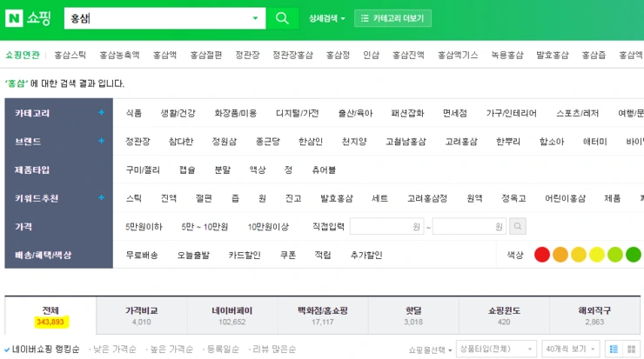
Task: Sort by 낮은 가격순
Action: (x=114, y=349)
